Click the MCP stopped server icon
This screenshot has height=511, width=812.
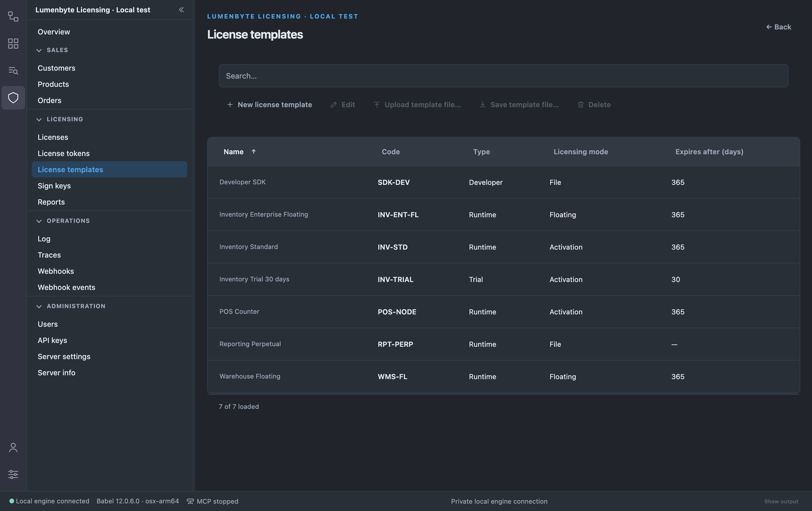(190, 501)
